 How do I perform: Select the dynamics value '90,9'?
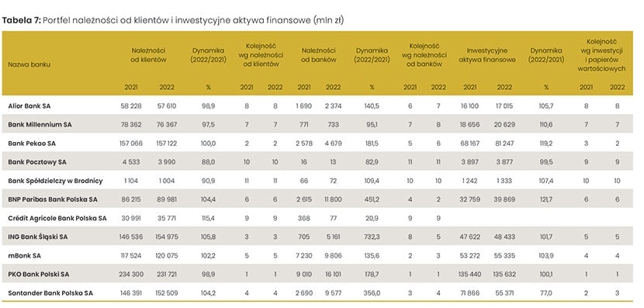coord(208,181)
